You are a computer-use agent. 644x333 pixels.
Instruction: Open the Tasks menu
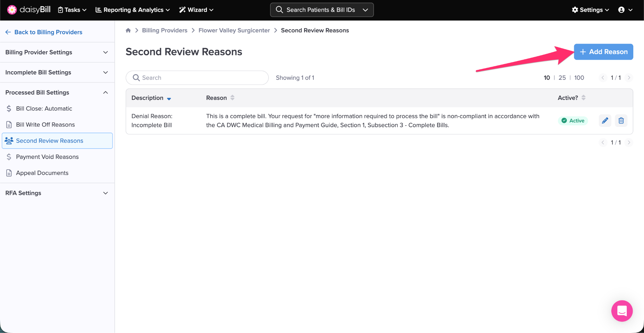click(72, 10)
